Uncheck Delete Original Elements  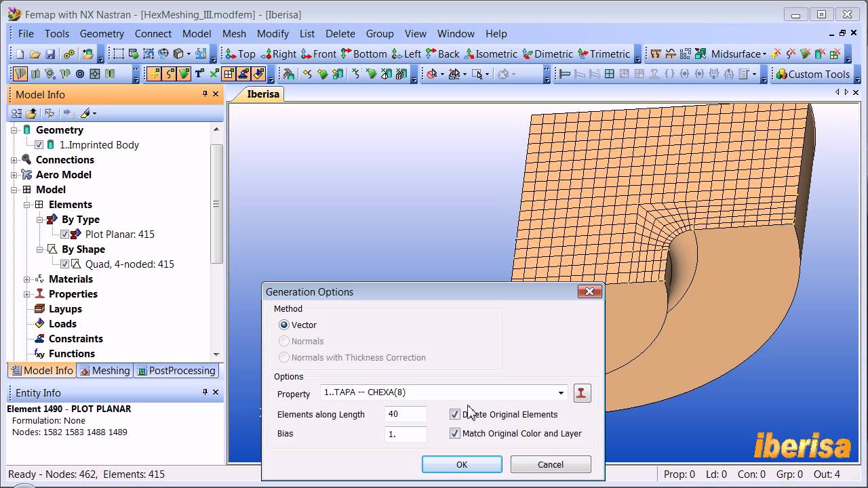click(x=454, y=415)
